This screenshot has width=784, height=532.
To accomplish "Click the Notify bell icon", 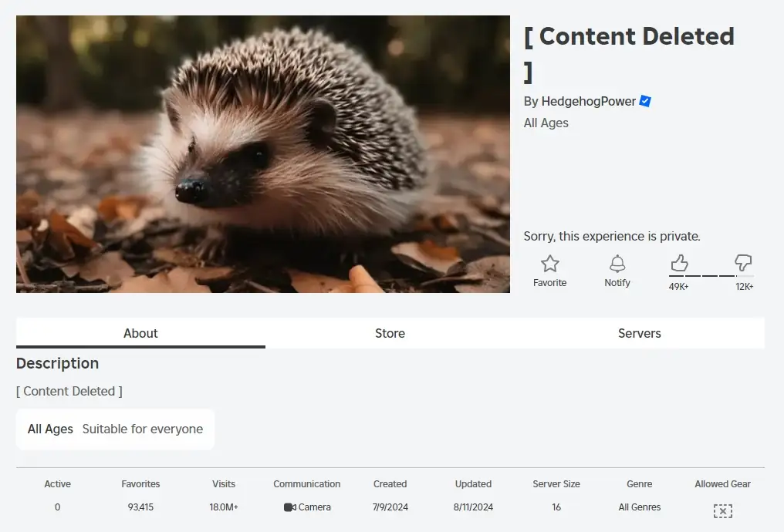I will (x=617, y=263).
